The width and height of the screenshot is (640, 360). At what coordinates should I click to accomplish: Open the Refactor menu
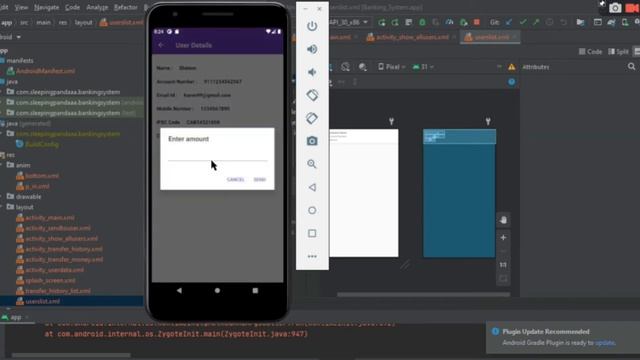(126, 7)
